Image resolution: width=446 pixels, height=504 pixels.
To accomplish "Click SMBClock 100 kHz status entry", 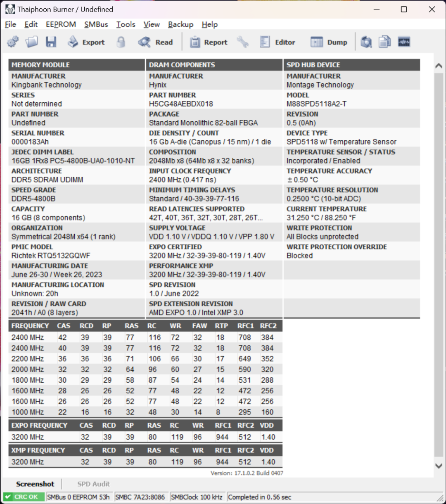I will click(197, 497).
